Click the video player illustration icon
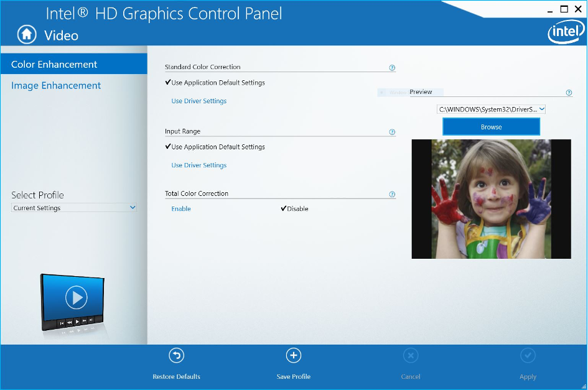This screenshot has width=588, height=390. [72, 302]
